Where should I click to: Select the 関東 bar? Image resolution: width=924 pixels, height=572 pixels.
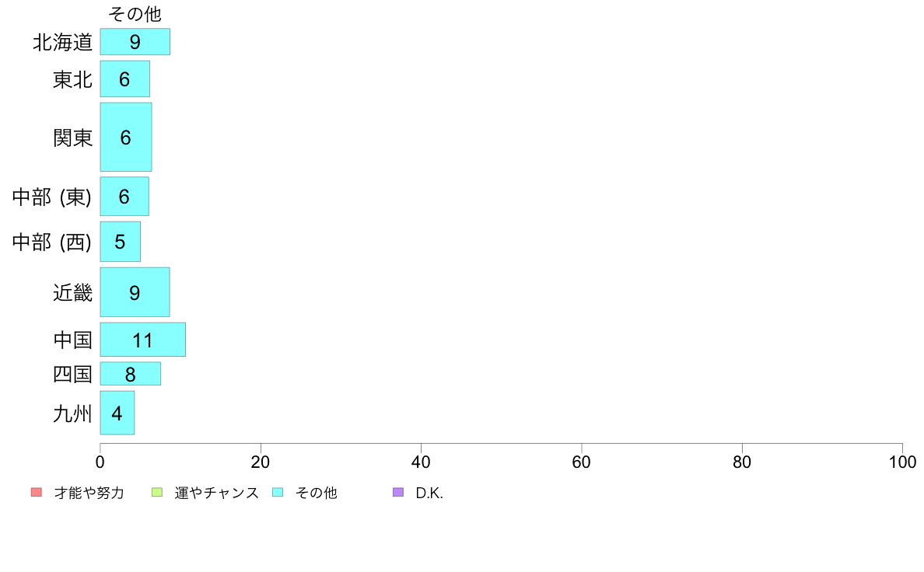tap(126, 138)
